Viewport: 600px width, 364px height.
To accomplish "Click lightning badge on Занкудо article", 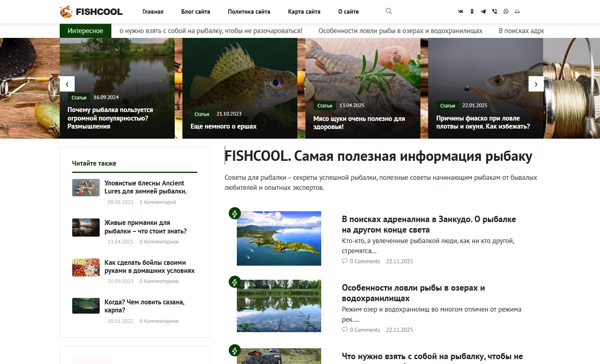I will click(235, 213).
